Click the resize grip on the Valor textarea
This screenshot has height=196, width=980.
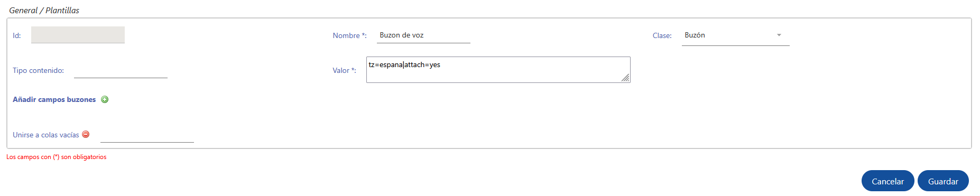tap(625, 78)
